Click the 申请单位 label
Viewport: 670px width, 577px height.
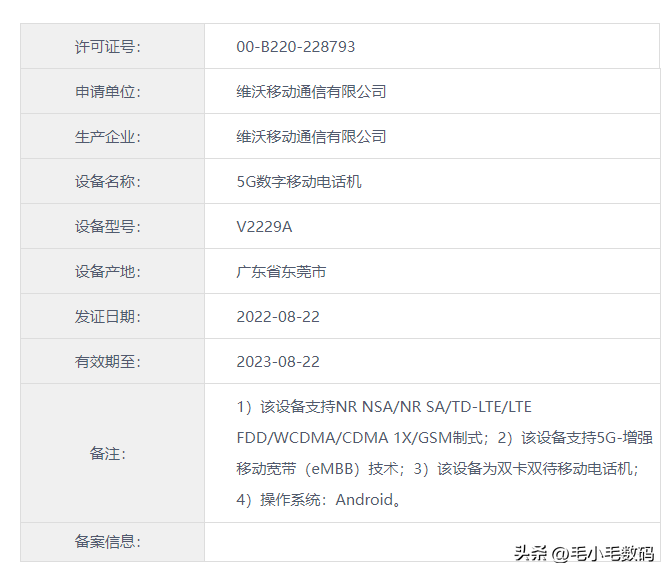[108, 91]
